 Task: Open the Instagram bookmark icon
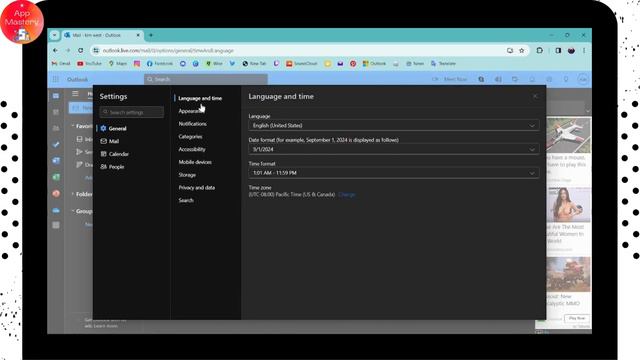tap(137, 64)
